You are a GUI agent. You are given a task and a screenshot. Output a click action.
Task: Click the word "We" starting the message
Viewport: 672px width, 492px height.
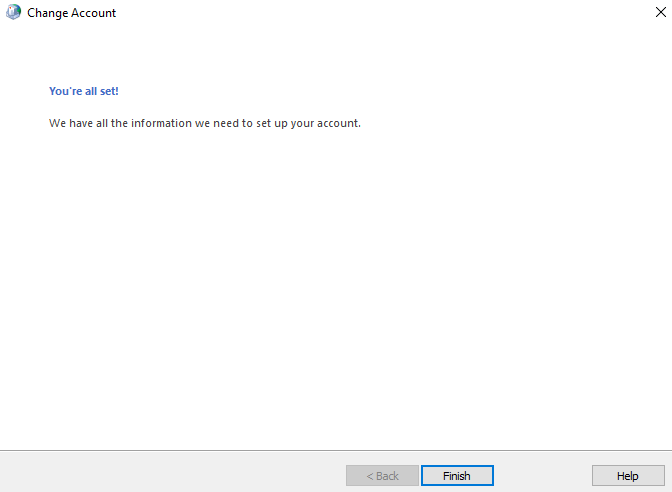(x=57, y=123)
